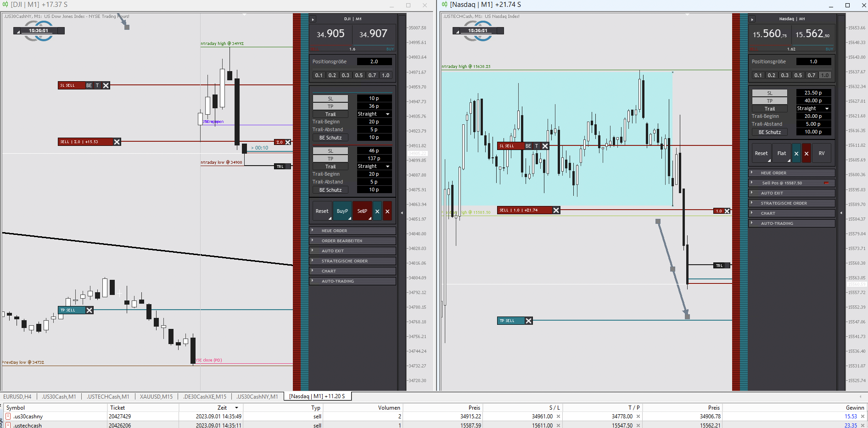Remove the SL SELL line on DJI chart
868x428 pixels.
[106, 85]
